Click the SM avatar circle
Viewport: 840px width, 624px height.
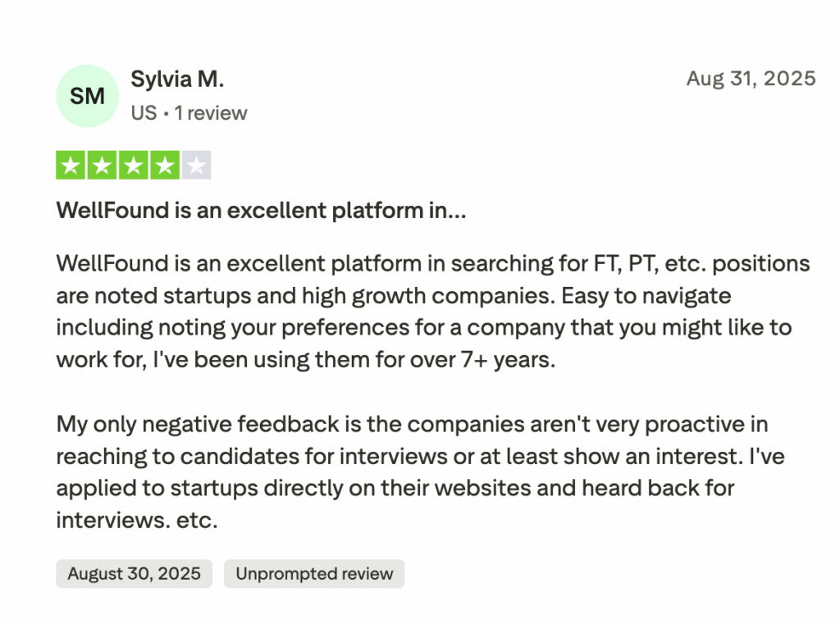[87, 96]
